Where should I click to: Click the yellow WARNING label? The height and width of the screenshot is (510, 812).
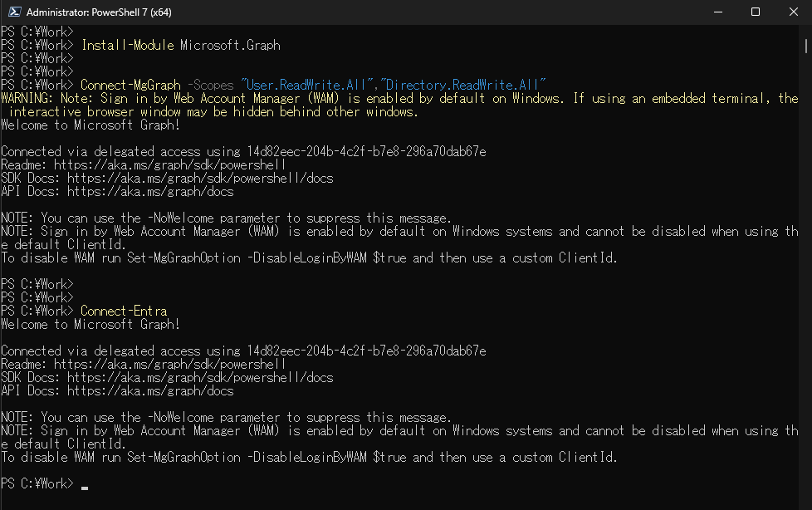(x=27, y=98)
